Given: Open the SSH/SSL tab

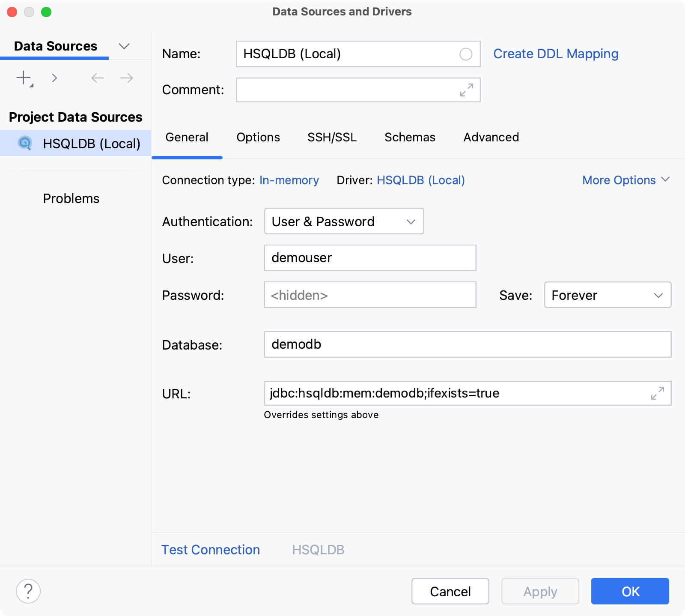Looking at the screenshot, I should 332,137.
